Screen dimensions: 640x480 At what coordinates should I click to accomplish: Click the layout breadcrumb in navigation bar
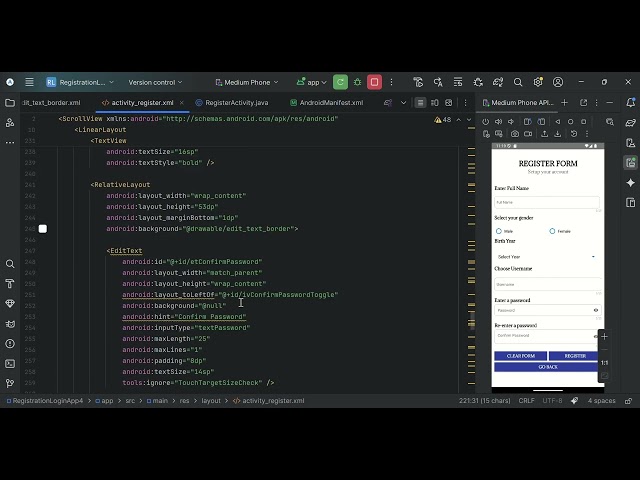point(211,401)
